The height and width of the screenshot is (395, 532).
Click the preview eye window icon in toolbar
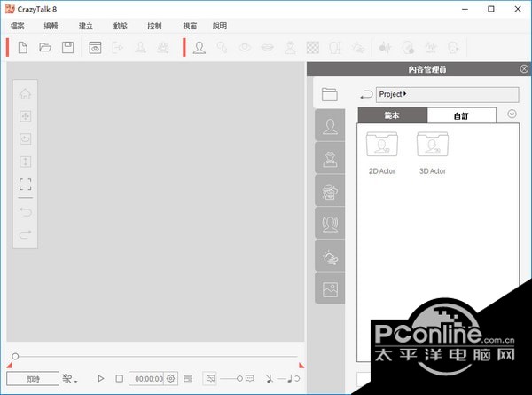pos(95,48)
